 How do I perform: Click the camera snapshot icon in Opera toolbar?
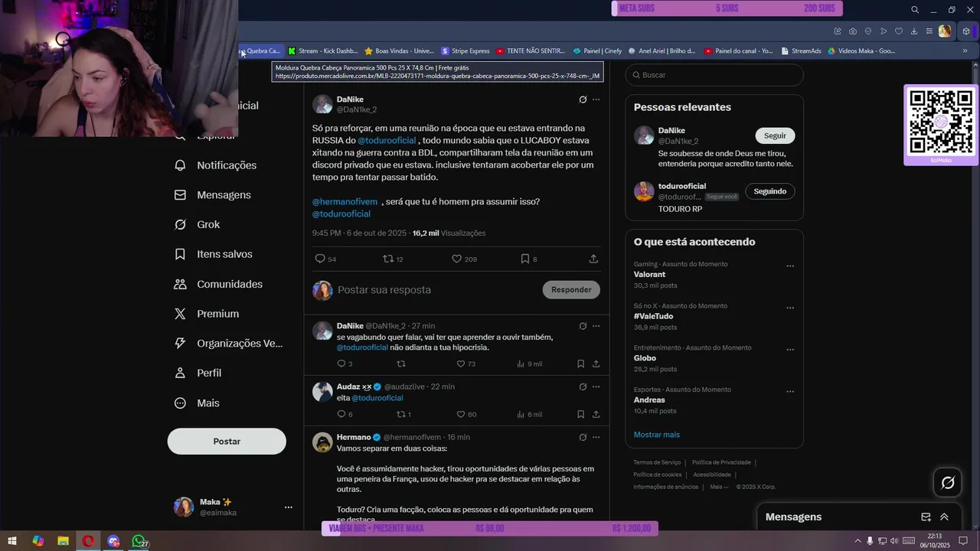pyautogui.click(x=853, y=31)
